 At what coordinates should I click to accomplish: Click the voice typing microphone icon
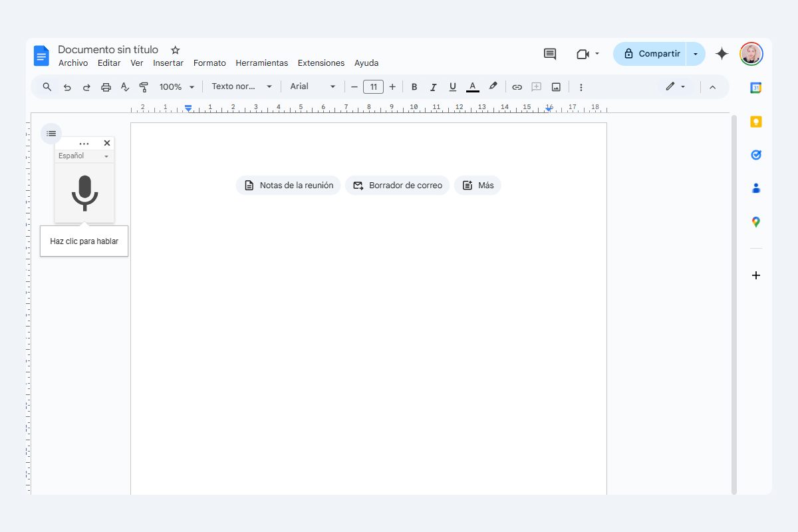point(84,193)
